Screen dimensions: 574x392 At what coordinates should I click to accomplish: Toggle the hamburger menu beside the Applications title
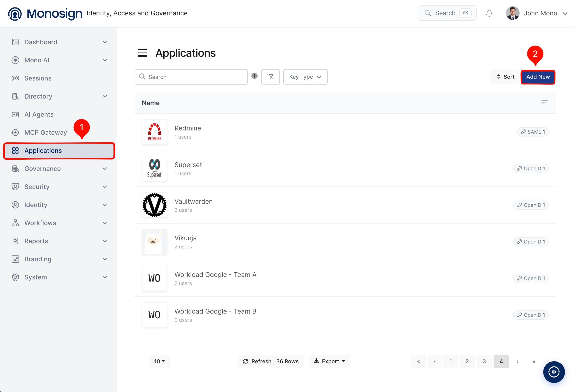pos(142,53)
